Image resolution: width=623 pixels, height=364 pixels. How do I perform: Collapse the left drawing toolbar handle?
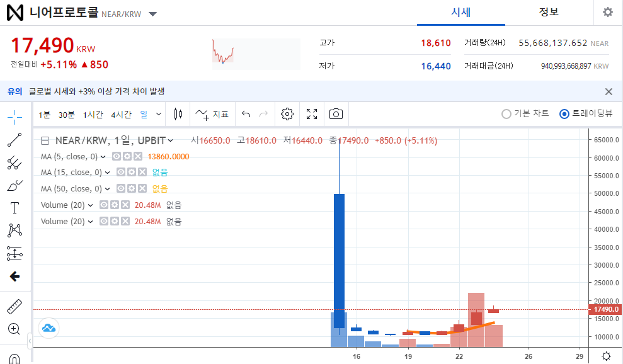click(30, 341)
